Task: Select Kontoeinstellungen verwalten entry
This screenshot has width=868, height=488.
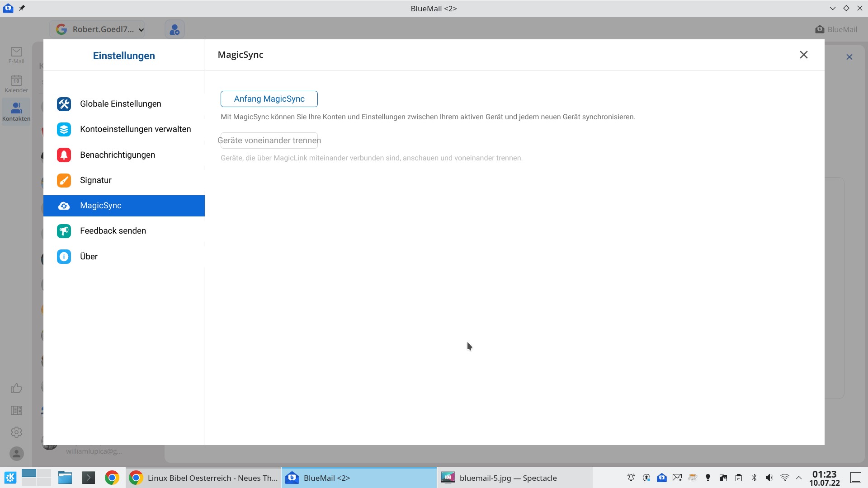Action: [x=124, y=129]
